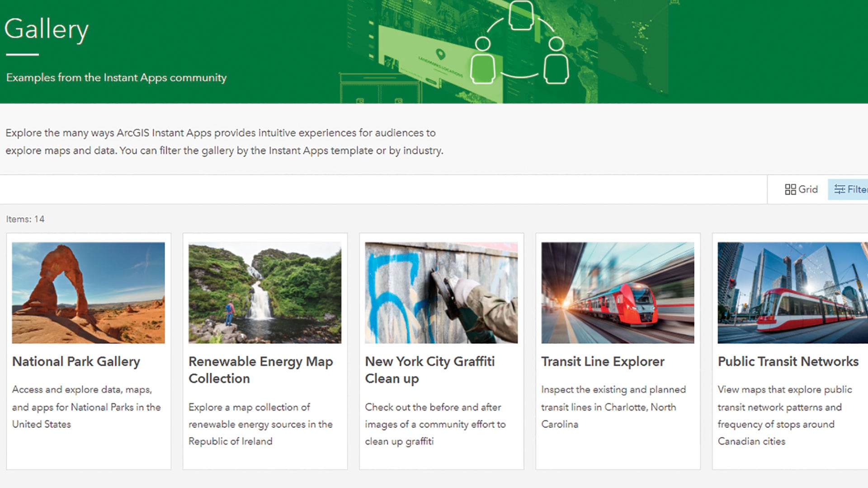
Task: Click the graffiti wall thumbnail image
Action: (x=441, y=293)
